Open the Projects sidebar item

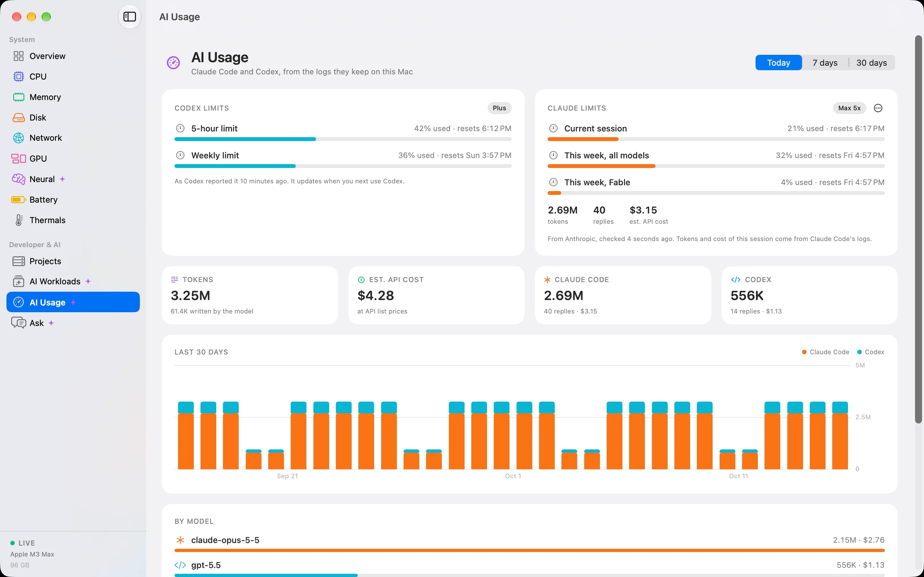[73, 261]
